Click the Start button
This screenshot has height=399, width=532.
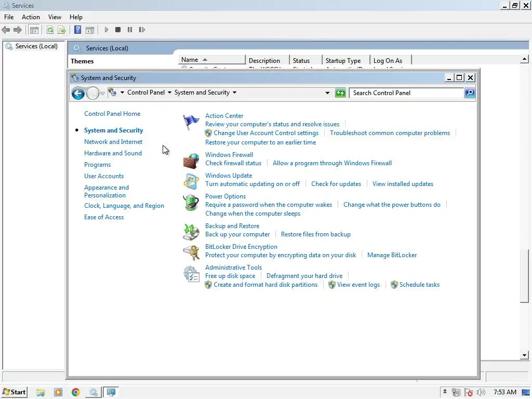14,392
